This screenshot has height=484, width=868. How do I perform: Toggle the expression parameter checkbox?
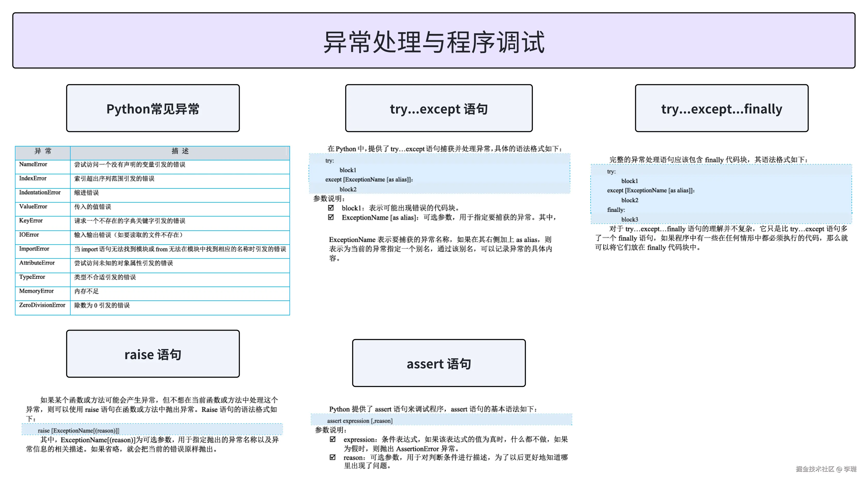click(333, 439)
